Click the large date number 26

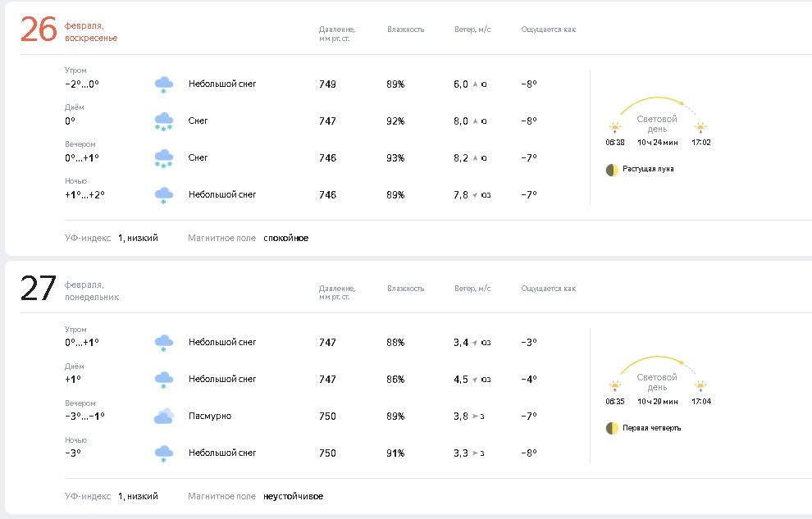click(x=39, y=30)
